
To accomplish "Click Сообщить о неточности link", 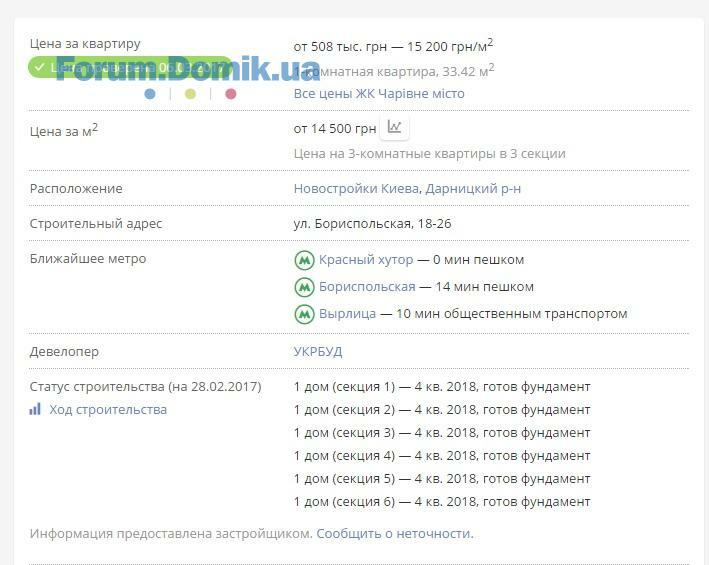I will coord(395,533).
